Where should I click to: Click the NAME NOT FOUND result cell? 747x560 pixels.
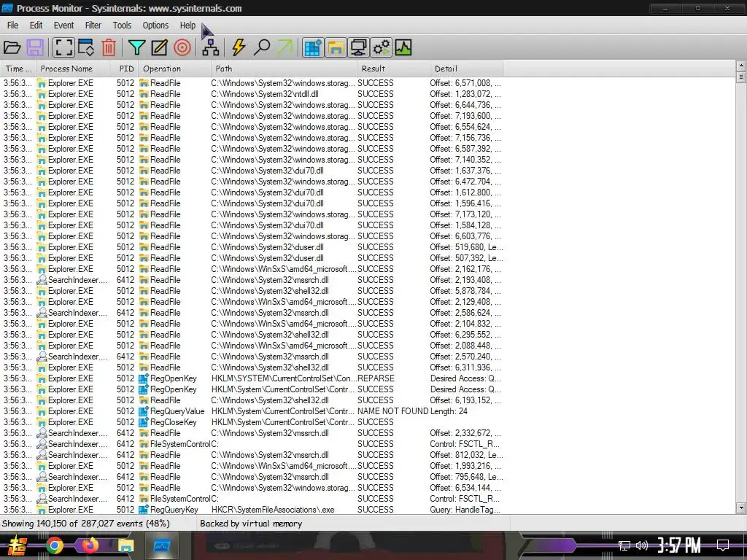(392, 411)
